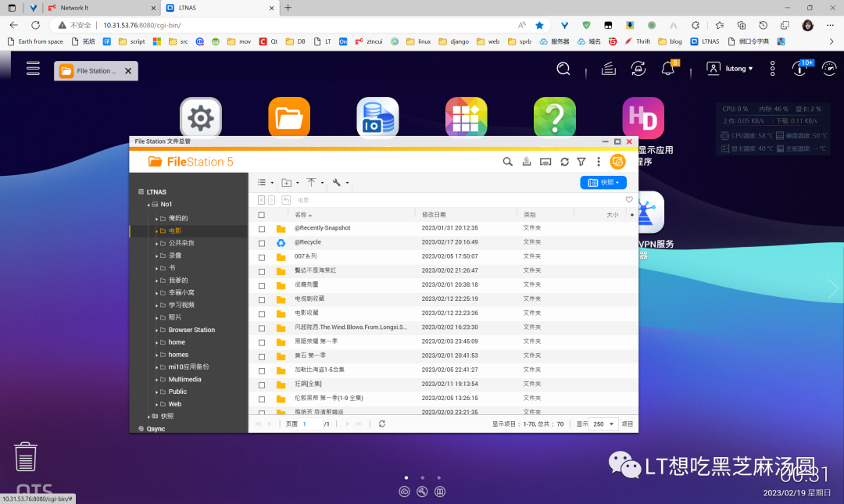Open the QTS main menu hamburger icon
This screenshot has height=504, width=844.
pyautogui.click(x=33, y=69)
